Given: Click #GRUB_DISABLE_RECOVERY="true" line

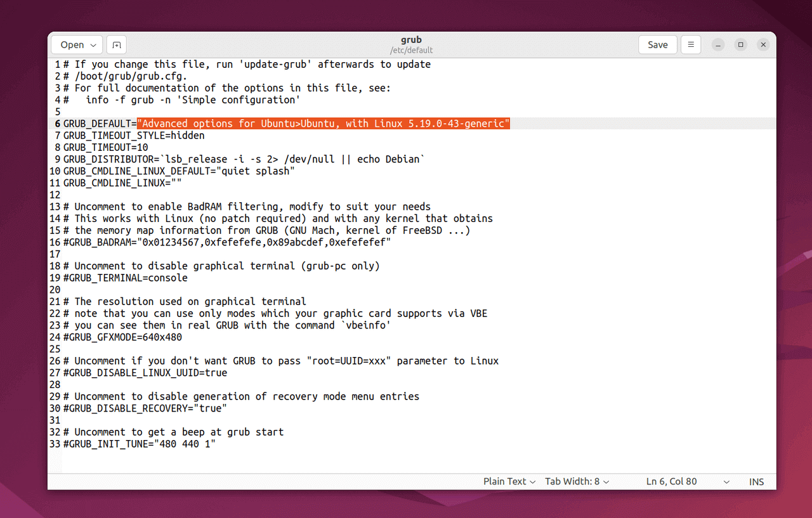Looking at the screenshot, I should (145, 408).
